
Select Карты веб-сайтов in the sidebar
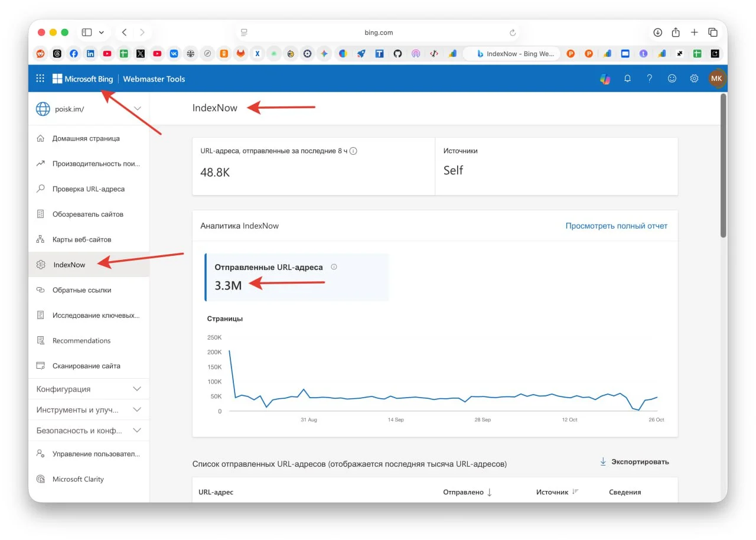(82, 239)
